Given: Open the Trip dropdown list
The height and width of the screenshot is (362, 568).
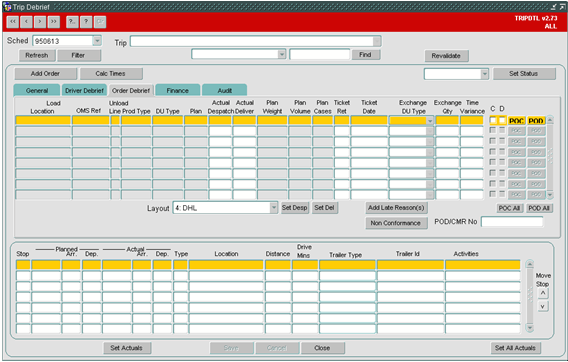Looking at the screenshot, I should pyautogui.click(x=377, y=41).
